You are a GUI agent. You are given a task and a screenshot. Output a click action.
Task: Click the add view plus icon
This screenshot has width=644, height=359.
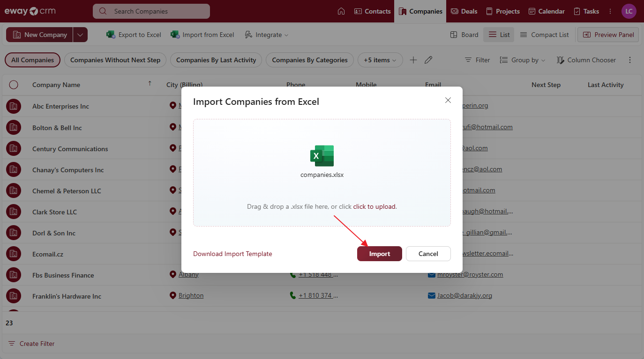click(x=413, y=60)
